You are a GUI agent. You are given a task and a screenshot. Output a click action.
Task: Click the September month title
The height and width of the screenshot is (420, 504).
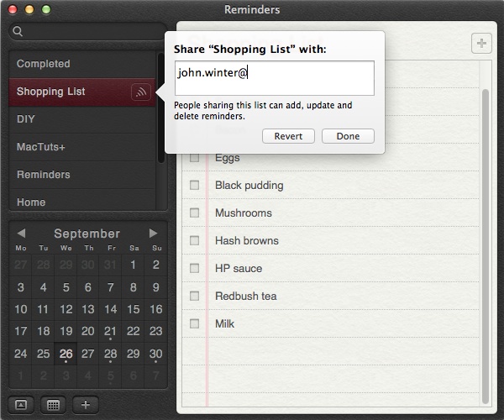(87, 234)
